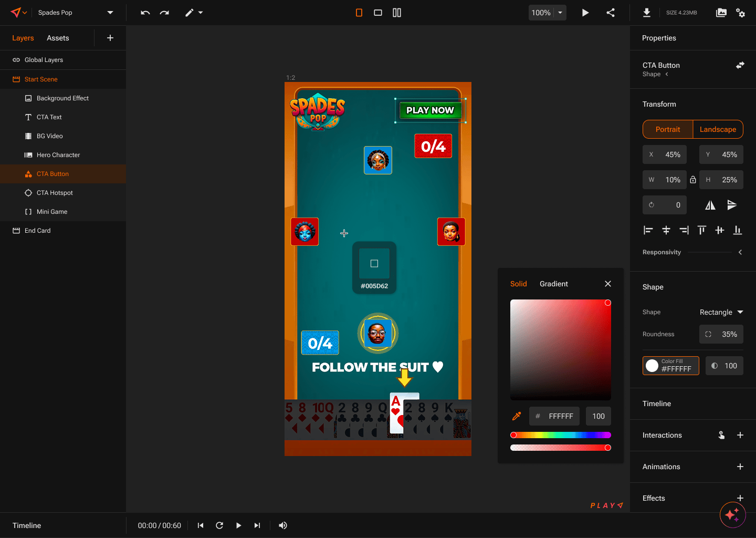This screenshot has width=756, height=538.
Task: Switch to the Layers tab
Action: [23, 38]
